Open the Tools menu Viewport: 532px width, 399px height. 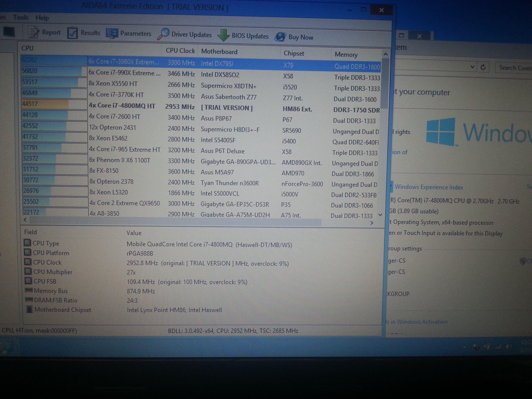pyautogui.click(x=21, y=17)
